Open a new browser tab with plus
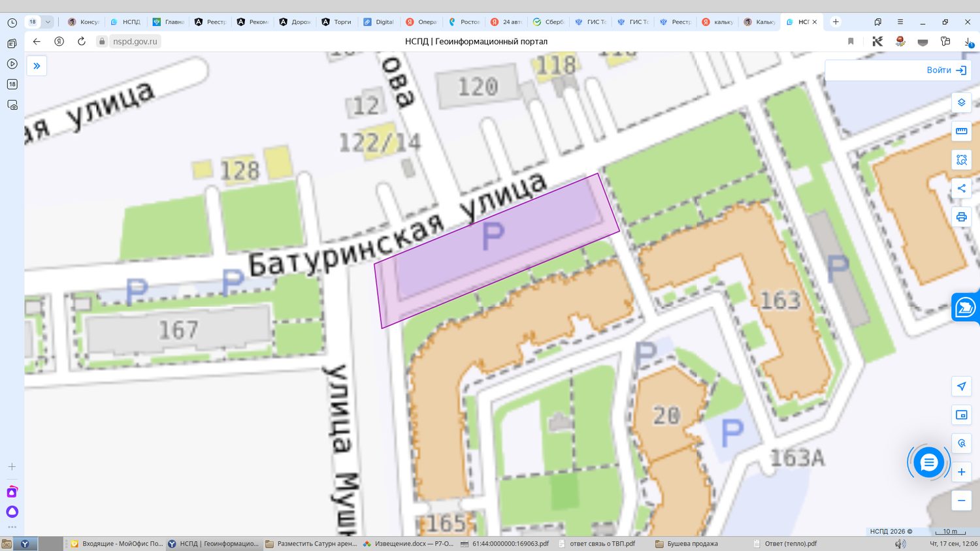Image resolution: width=980 pixels, height=551 pixels. pos(836,22)
